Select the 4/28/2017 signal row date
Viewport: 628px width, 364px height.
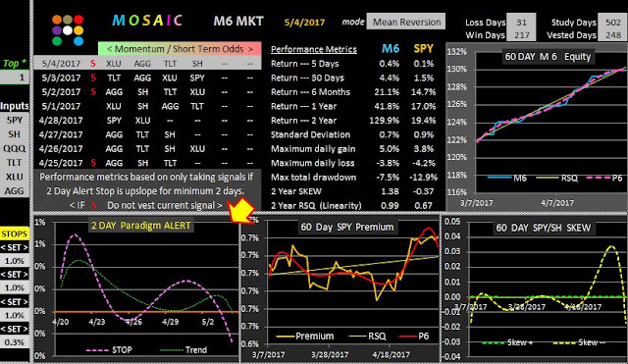[61, 120]
